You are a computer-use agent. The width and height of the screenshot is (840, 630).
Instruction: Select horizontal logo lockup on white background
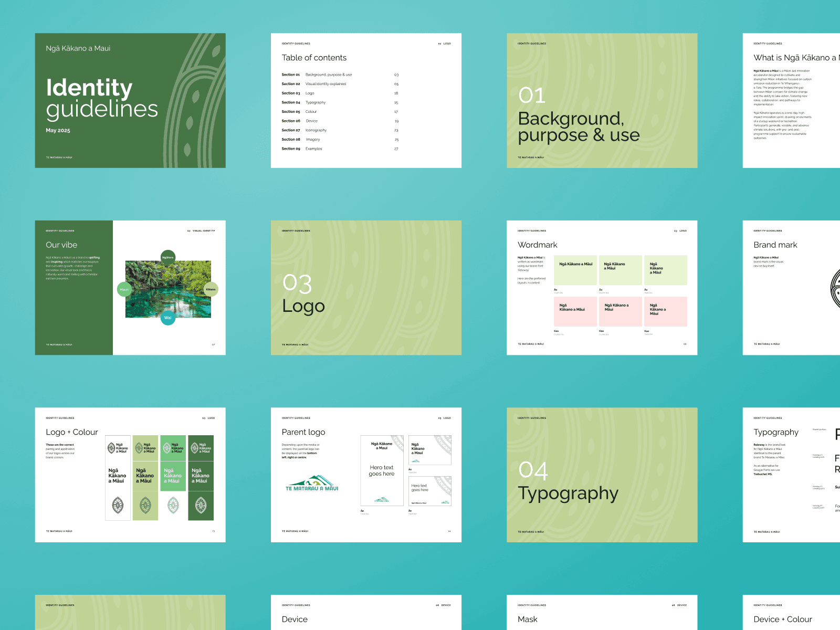118,448
